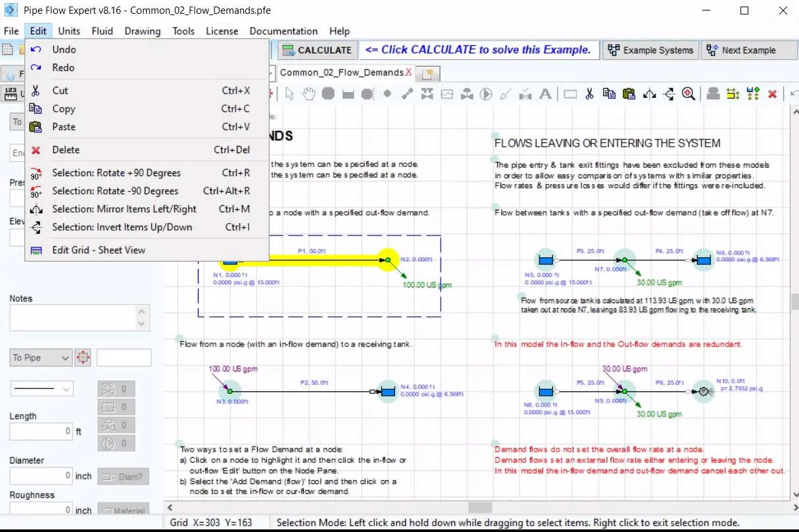The image size is (799, 532).
Task: Choose Delete Ctrl+Del menu entry
Action: (146, 150)
